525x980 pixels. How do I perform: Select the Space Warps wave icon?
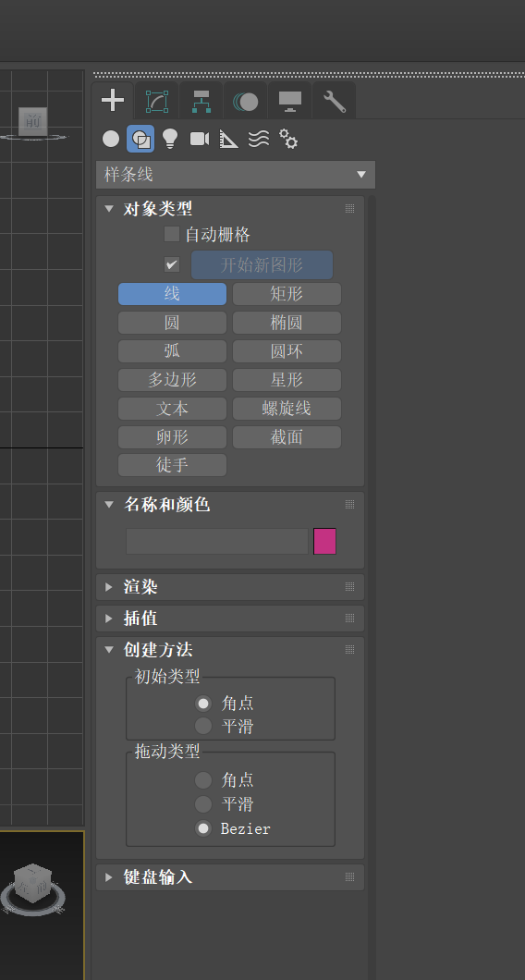click(259, 139)
